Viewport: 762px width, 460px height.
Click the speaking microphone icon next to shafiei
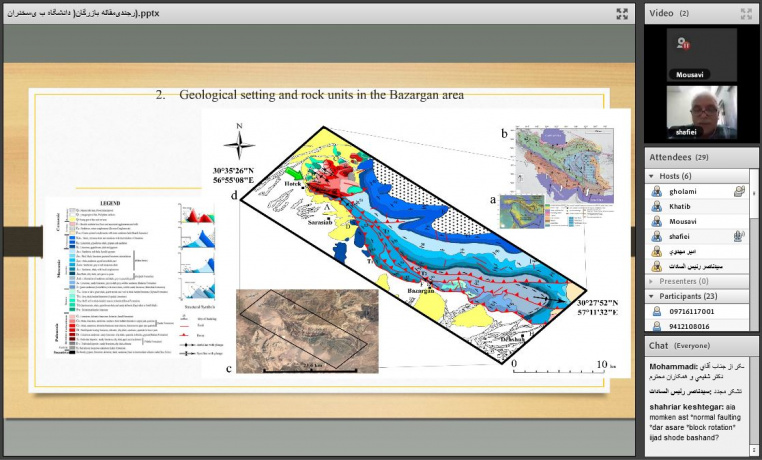coord(739,236)
